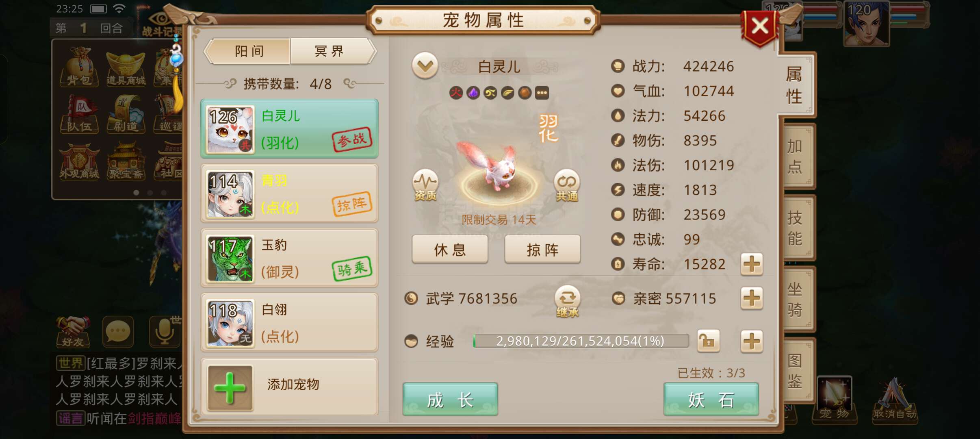Image resolution: width=980 pixels, height=439 pixels.
Task: Toggle the experience lock icon
Action: coord(708,341)
